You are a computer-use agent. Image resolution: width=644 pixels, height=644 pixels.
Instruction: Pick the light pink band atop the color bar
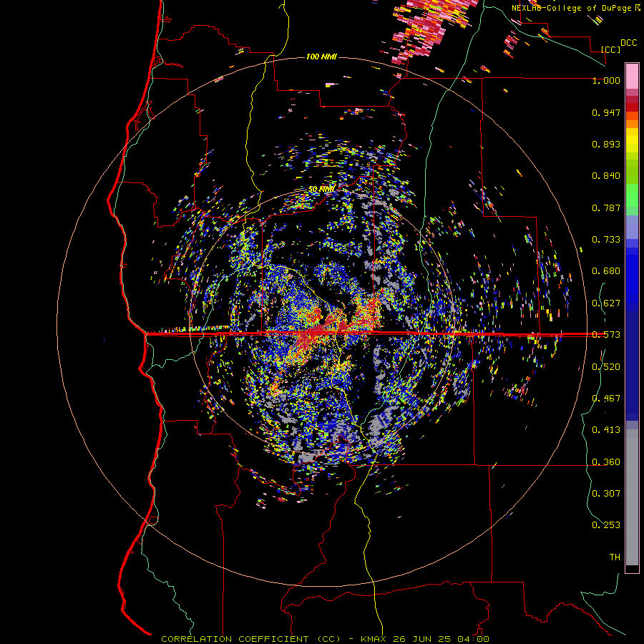pos(632,76)
